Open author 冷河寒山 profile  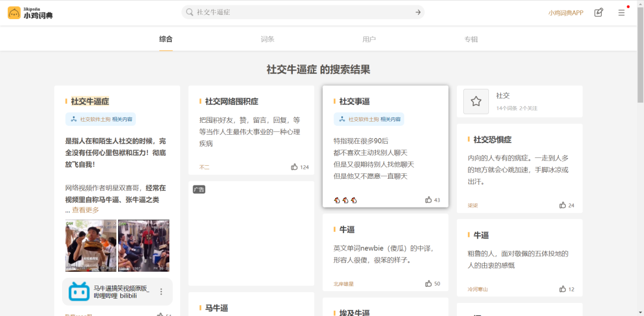(x=478, y=289)
